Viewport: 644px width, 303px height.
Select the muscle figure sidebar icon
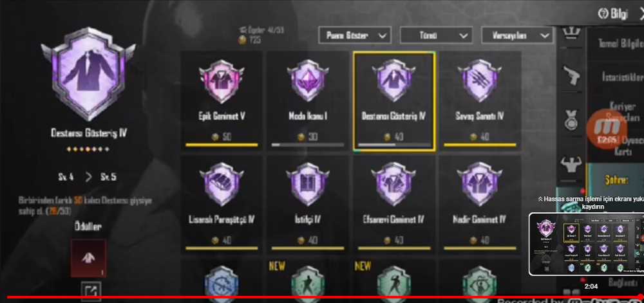coord(571,165)
